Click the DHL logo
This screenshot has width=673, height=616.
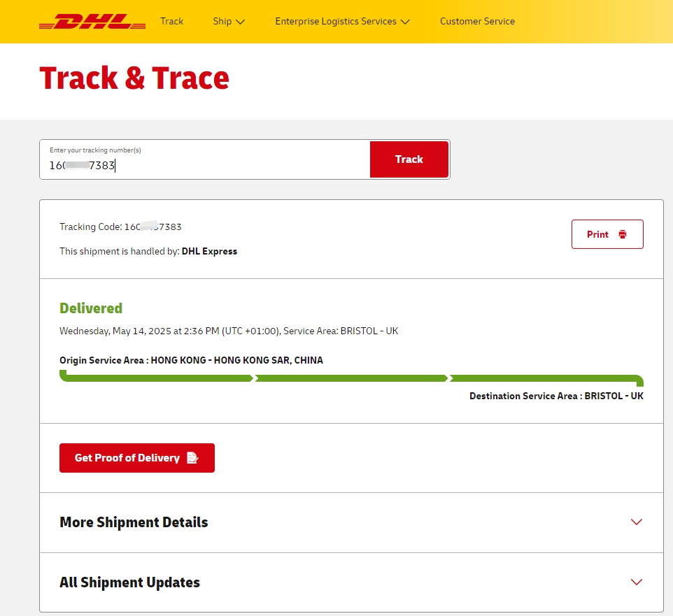click(92, 22)
